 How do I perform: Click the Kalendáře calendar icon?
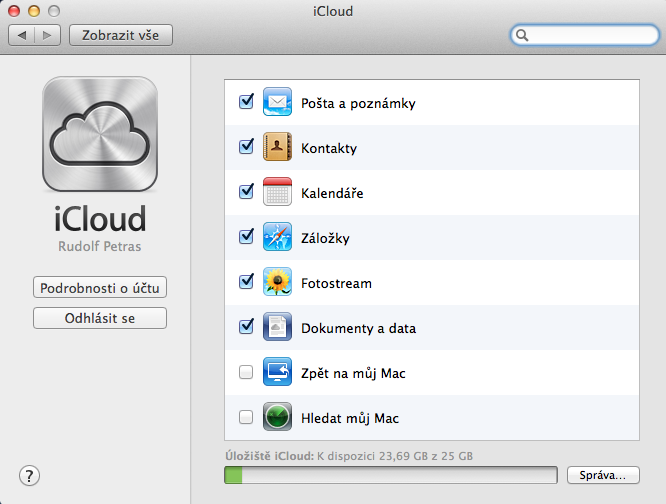pos(277,192)
